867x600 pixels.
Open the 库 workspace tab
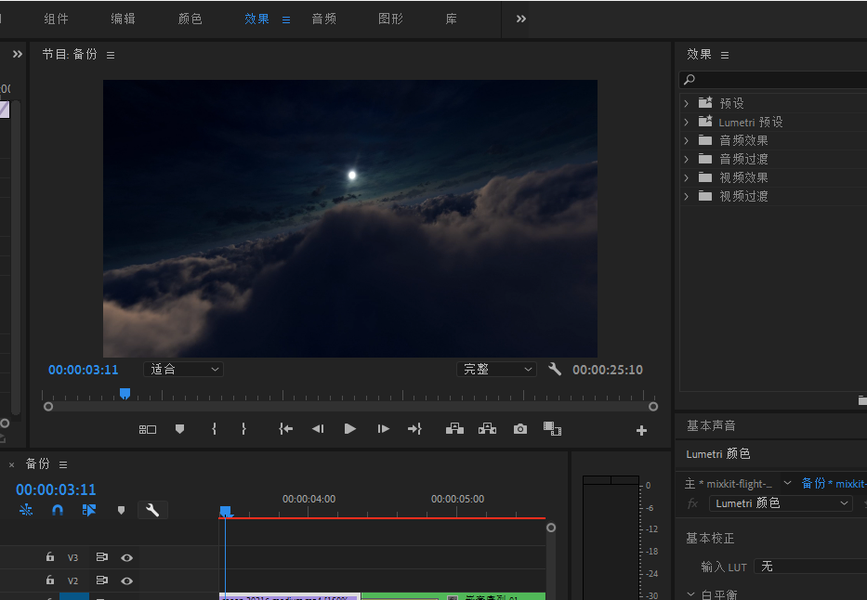451,19
